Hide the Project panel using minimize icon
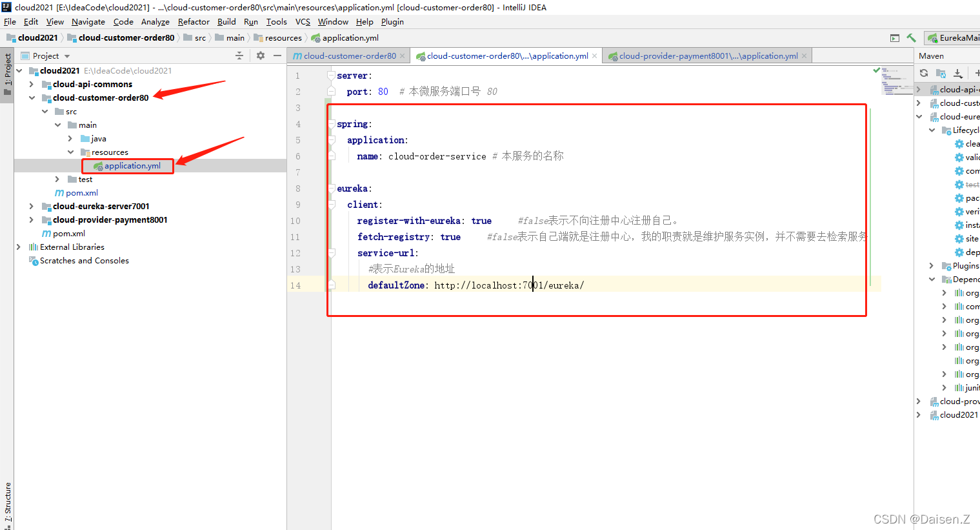This screenshot has width=980, height=530. point(277,56)
